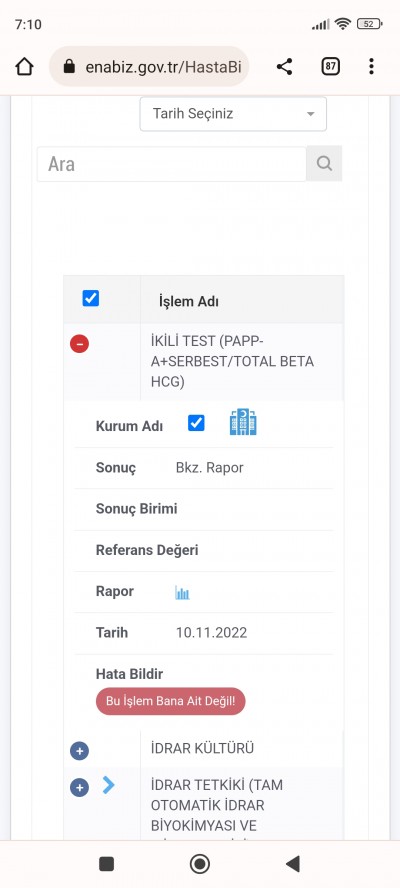Open the tab switcher showing 87 tabs
Image resolution: width=400 pixels, height=888 pixels.
point(330,67)
